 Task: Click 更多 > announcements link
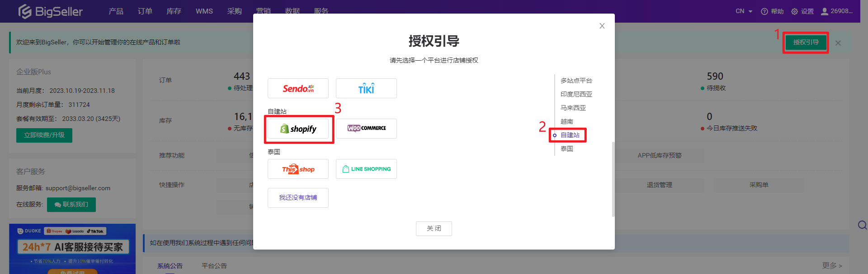[x=832, y=266]
